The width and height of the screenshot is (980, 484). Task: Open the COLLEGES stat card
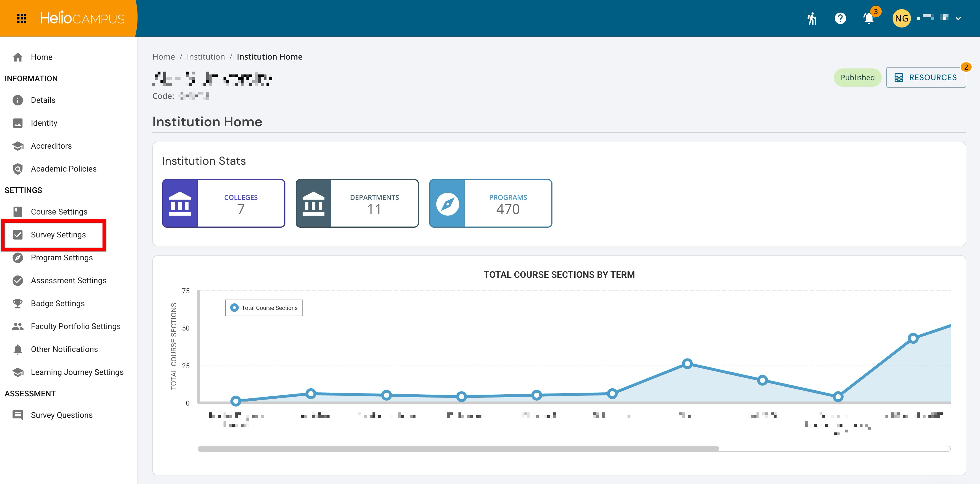pos(224,203)
